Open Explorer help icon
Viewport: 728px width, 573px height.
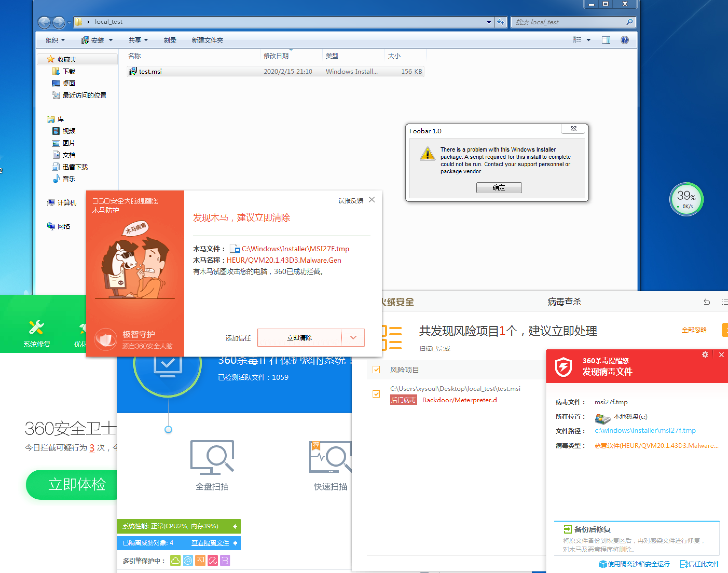click(x=624, y=40)
